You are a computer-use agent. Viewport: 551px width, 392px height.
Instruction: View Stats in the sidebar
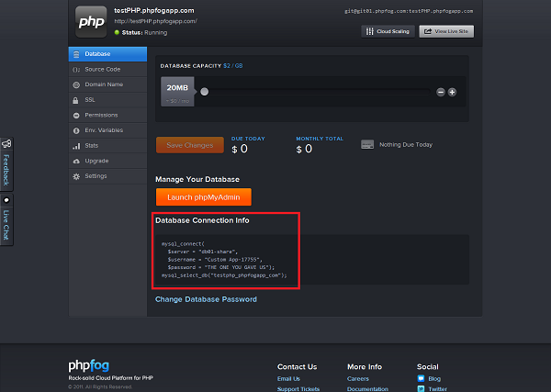tap(107, 146)
